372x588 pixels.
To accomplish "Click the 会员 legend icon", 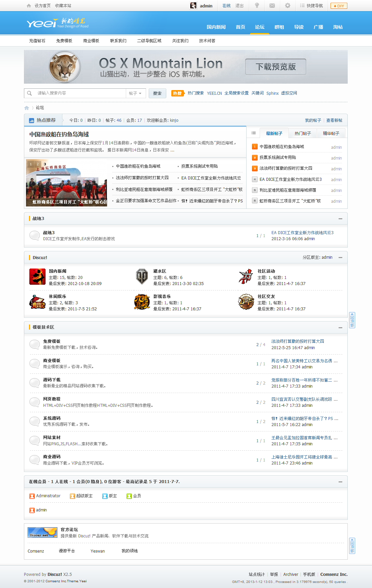I will (x=129, y=496).
